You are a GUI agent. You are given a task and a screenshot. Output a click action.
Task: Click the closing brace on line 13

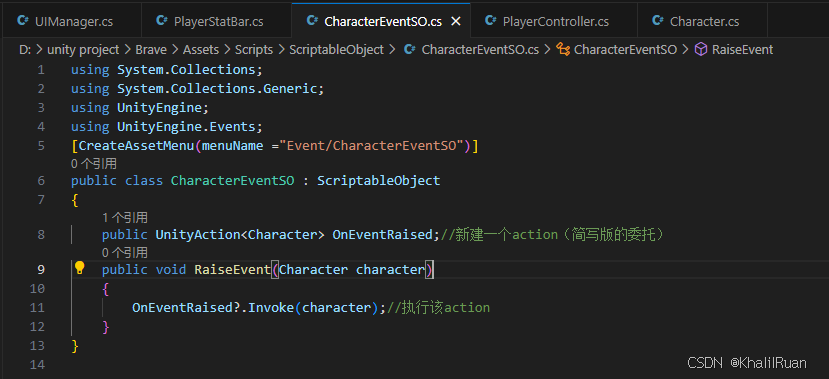coord(75,346)
